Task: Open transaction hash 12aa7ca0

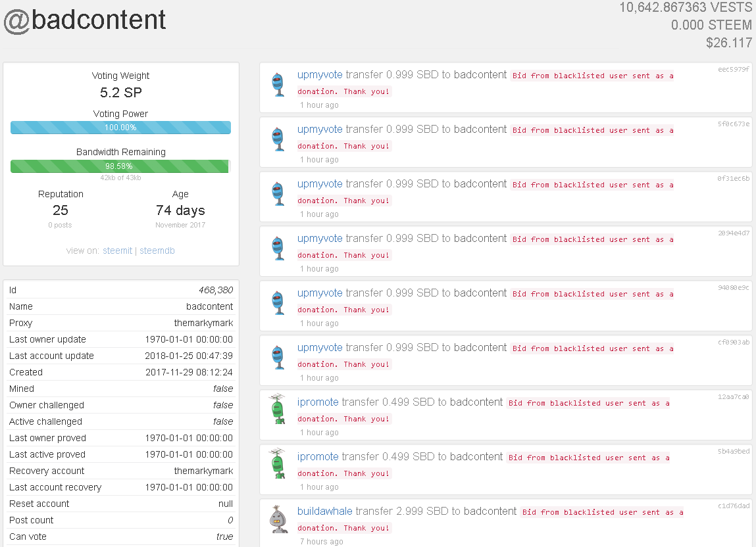Action: (x=734, y=396)
